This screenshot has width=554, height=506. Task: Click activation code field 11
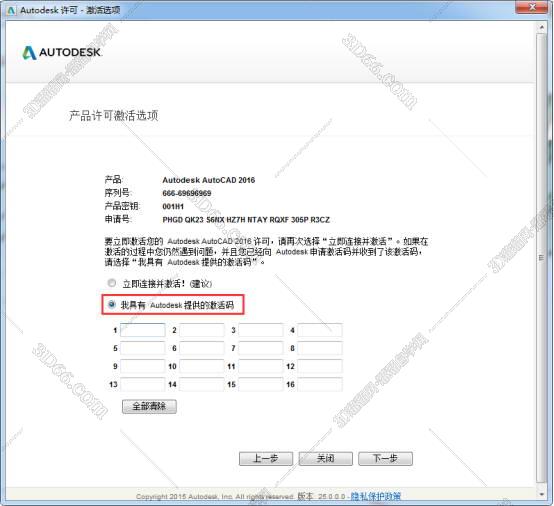click(x=261, y=366)
